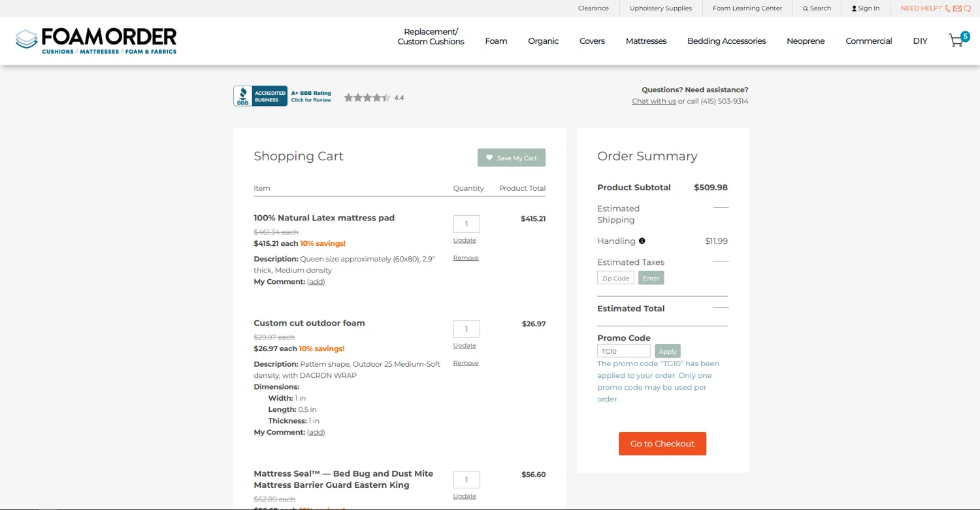
Task: Click Order Summary heading
Action: [647, 156]
